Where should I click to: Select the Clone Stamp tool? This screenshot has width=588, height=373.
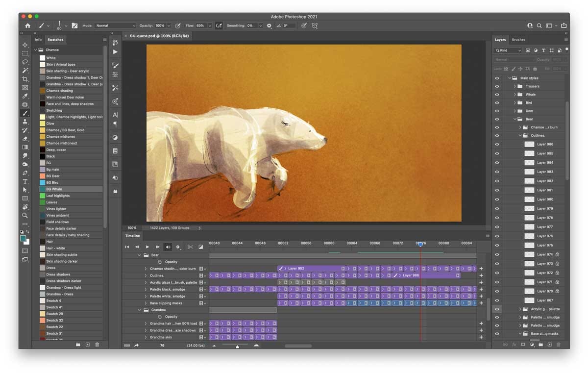click(x=25, y=122)
